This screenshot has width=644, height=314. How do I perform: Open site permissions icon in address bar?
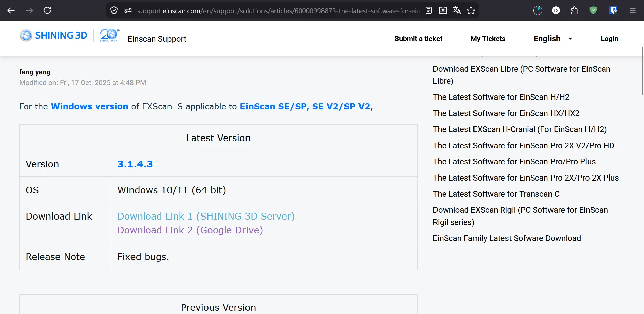pos(128,11)
